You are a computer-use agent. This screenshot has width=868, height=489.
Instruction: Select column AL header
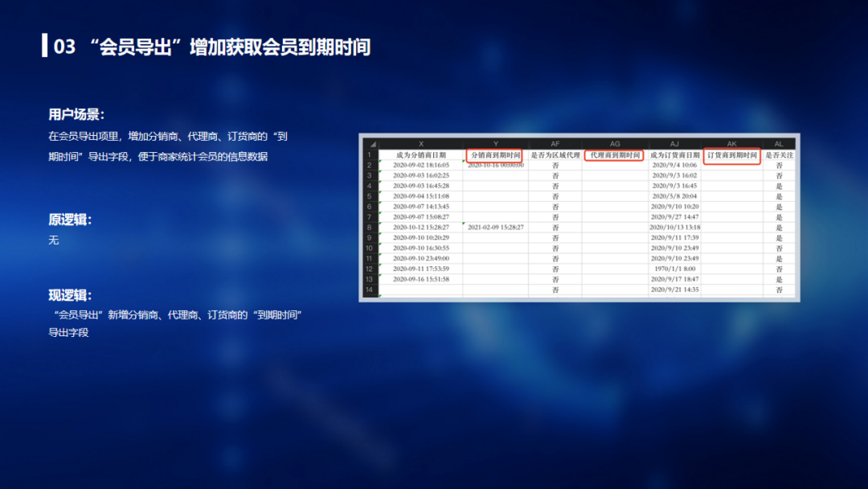(x=779, y=144)
